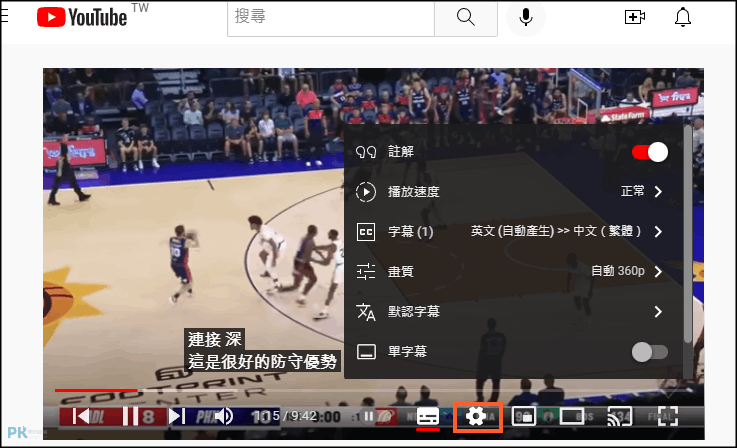
Task: Open the miniplayer from the control bar
Action: pos(524,417)
